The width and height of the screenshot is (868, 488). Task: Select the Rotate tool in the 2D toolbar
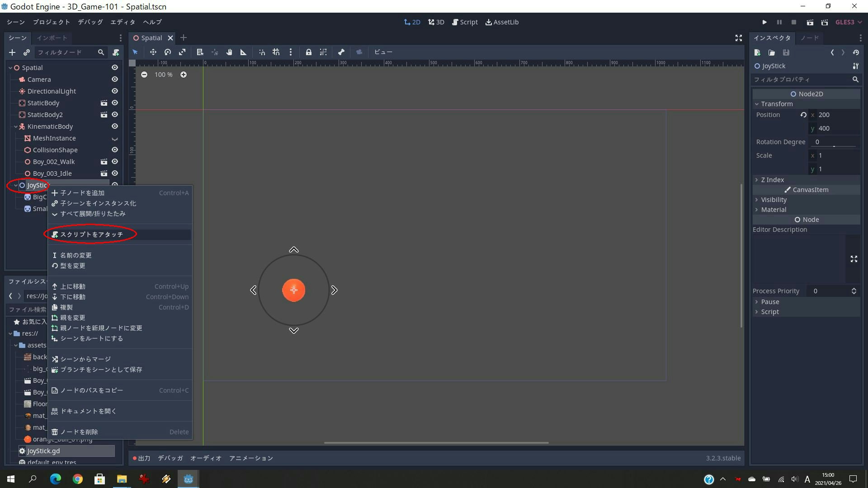click(167, 52)
